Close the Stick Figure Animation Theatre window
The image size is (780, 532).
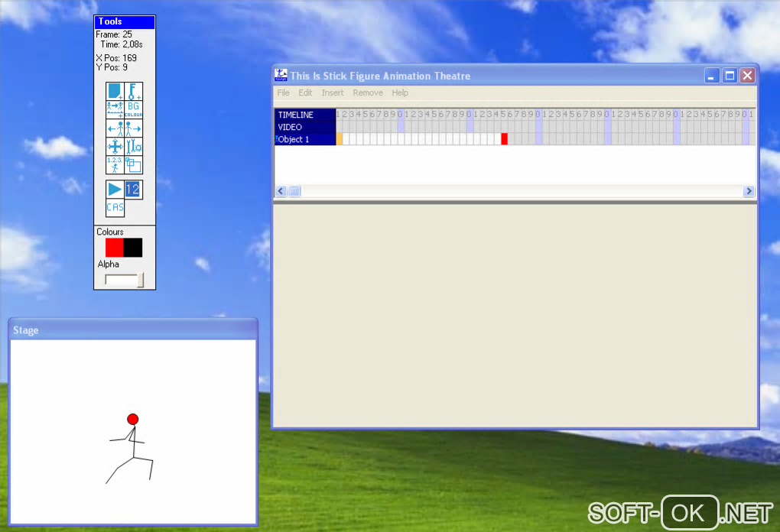[x=747, y=76]
